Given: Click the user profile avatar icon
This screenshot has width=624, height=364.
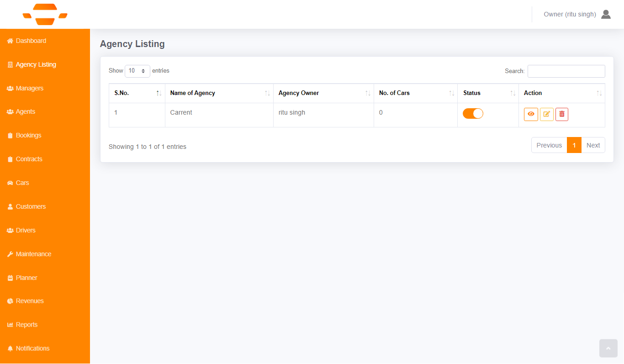Looking at the screenshot, I should coord(606,14).
